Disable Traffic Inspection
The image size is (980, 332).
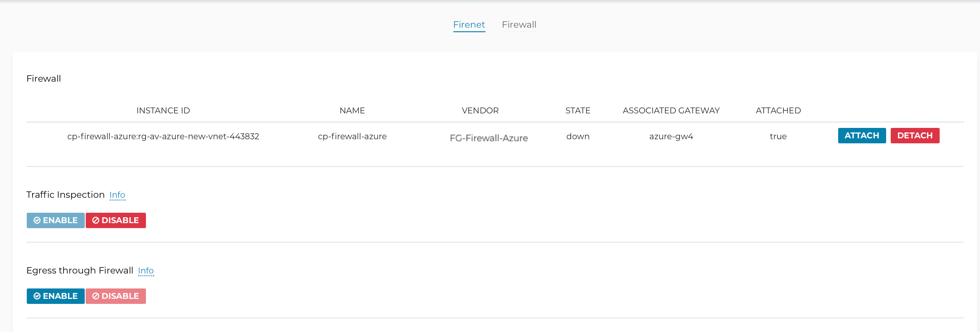(x=116, y=220)
